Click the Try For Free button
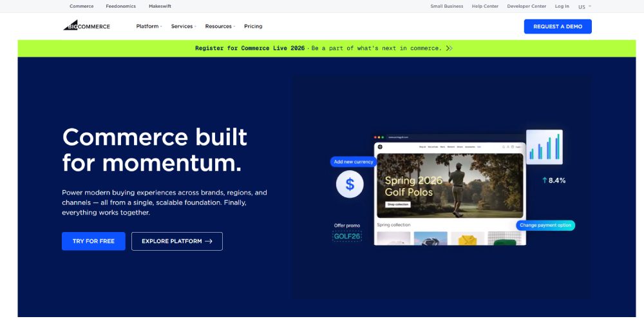This screenshot has width=644, height=330. tap(93, 241)
